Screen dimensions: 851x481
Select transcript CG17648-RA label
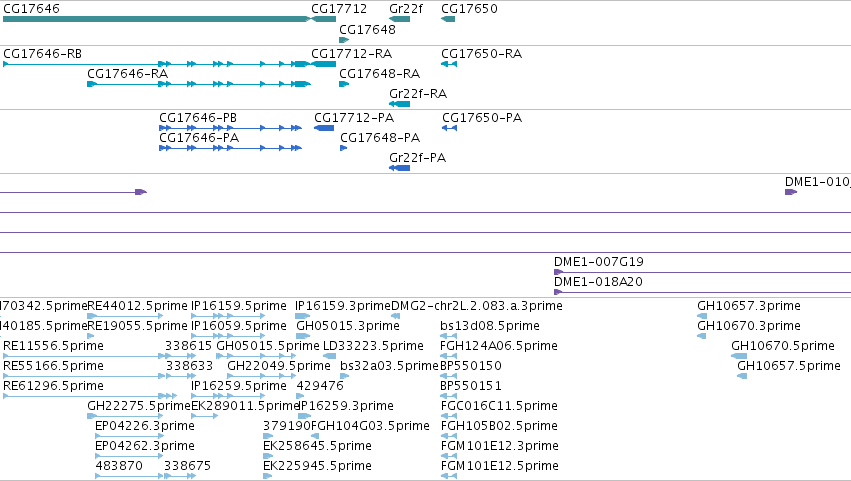pyautogui.click(x=380, y=74)
